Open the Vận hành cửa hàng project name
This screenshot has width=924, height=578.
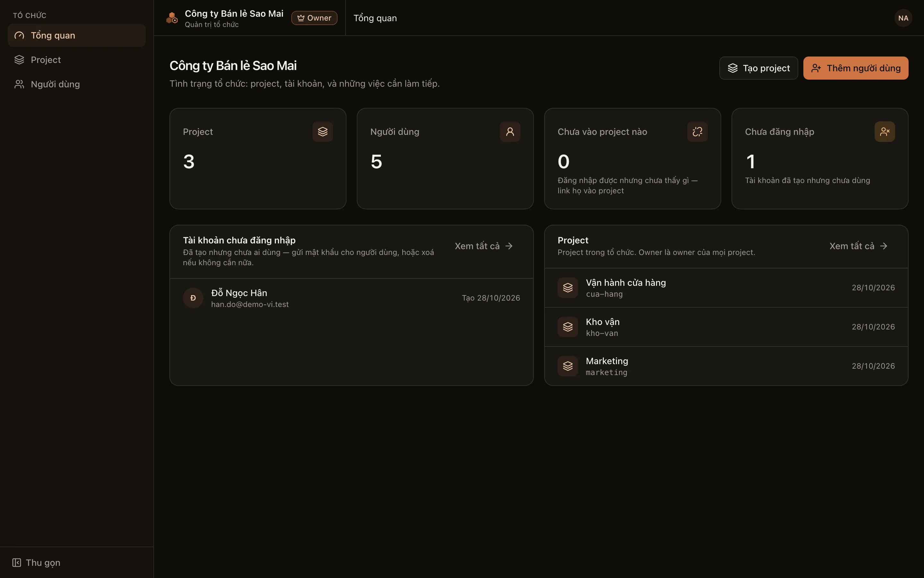[626, 283]
